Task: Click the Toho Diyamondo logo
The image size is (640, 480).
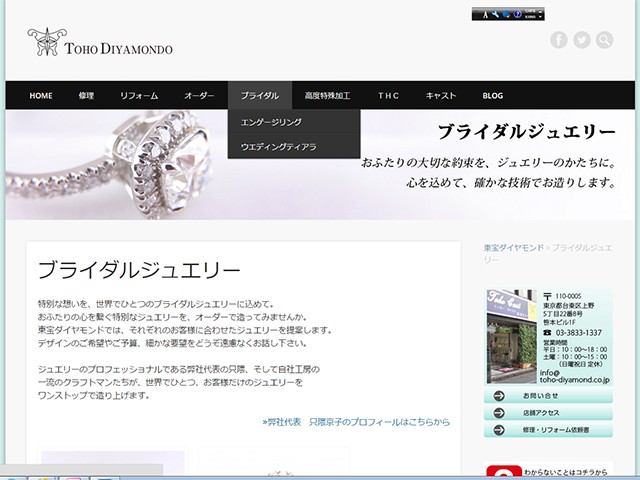Action: tap(100, 42)
